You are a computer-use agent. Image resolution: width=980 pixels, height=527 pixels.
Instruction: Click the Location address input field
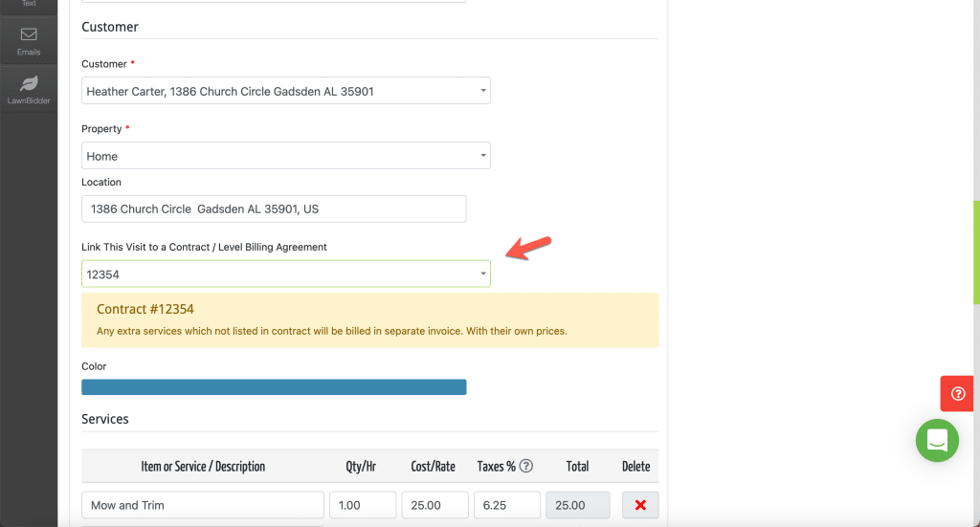(x=274, y=209)
